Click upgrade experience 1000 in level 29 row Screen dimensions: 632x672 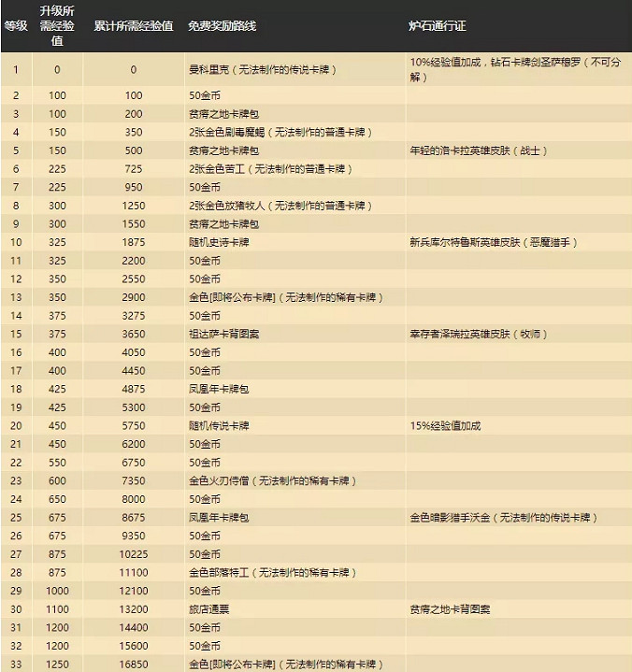tap(57, 591)
